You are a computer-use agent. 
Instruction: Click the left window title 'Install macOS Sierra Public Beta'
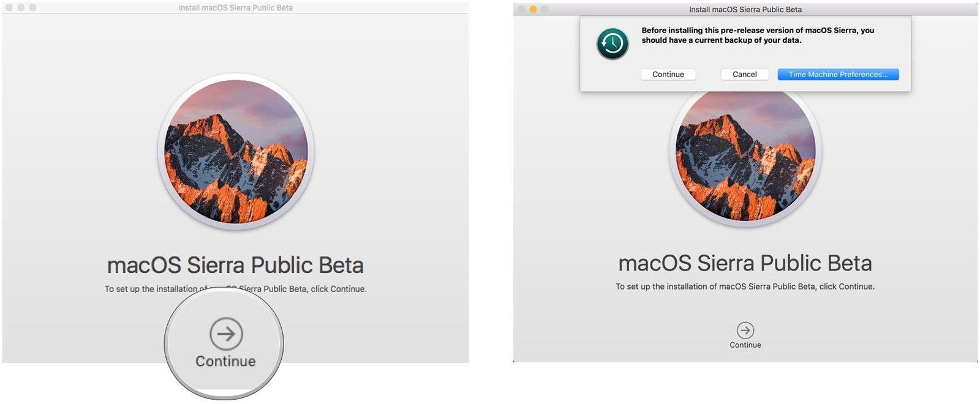236,8
